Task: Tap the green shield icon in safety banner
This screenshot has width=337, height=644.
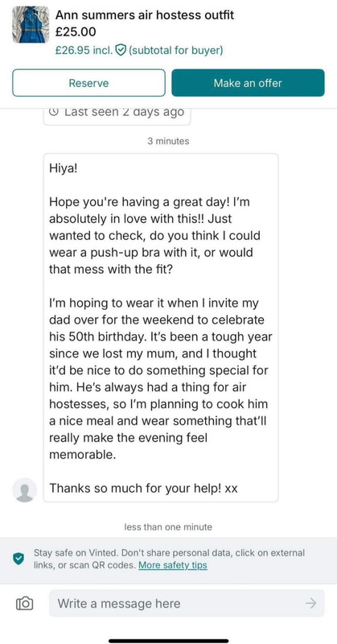Action: 18,559
